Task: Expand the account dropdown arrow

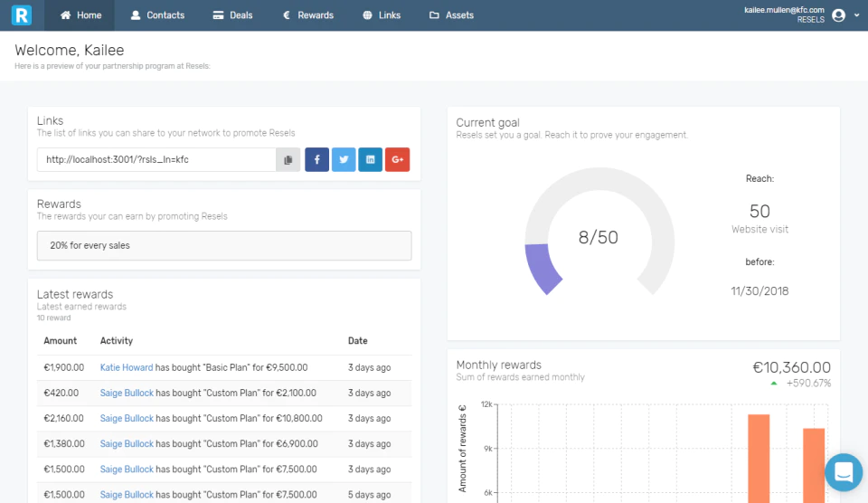Action: coord(856,15)
